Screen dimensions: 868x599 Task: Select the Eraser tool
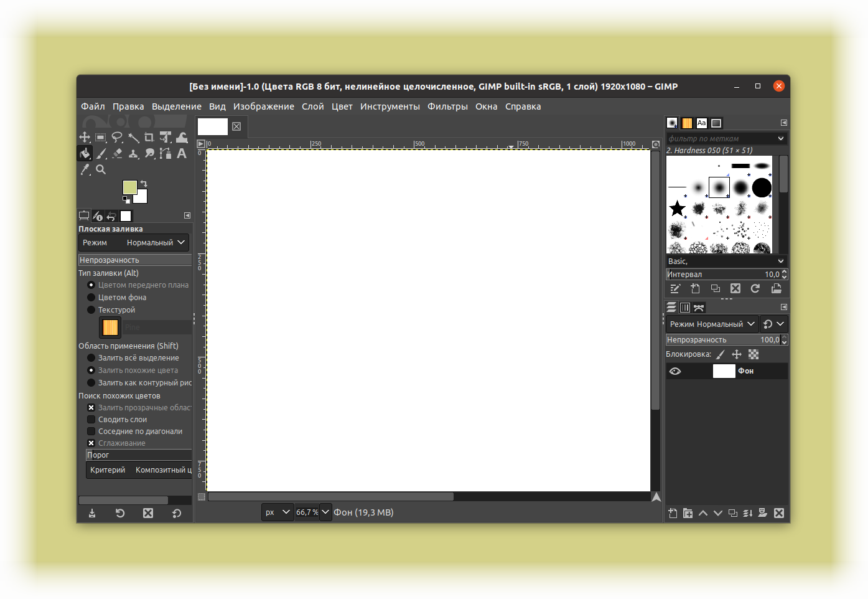(117, 153)
